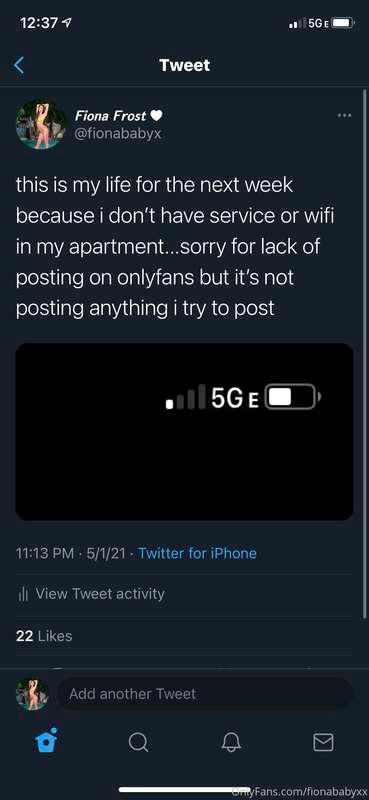Open the Notifications bell tab
This screenshot has height=800, width=369.
click(231, 742)
